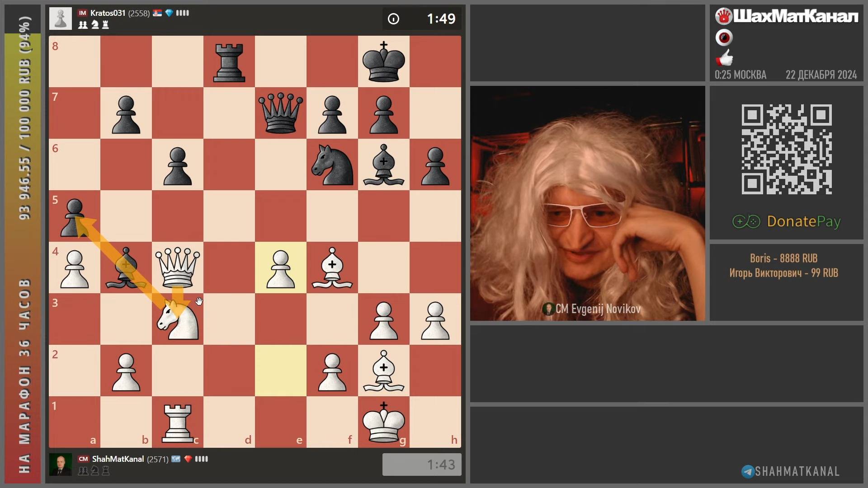Click the captured pawns group under Kratos031
868x488 pixels.
coord(83,25)
